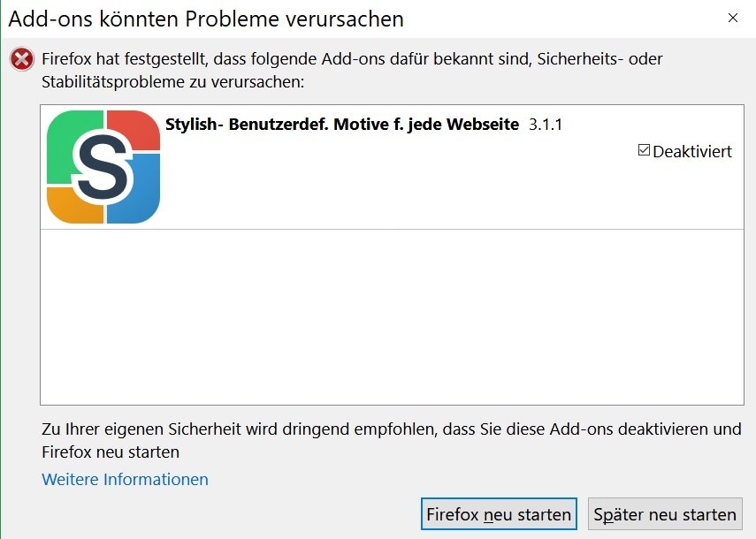Uncheck the Deaktiviert checkbox
Viewport: 756px width, 539px height.
coord(644,150)
